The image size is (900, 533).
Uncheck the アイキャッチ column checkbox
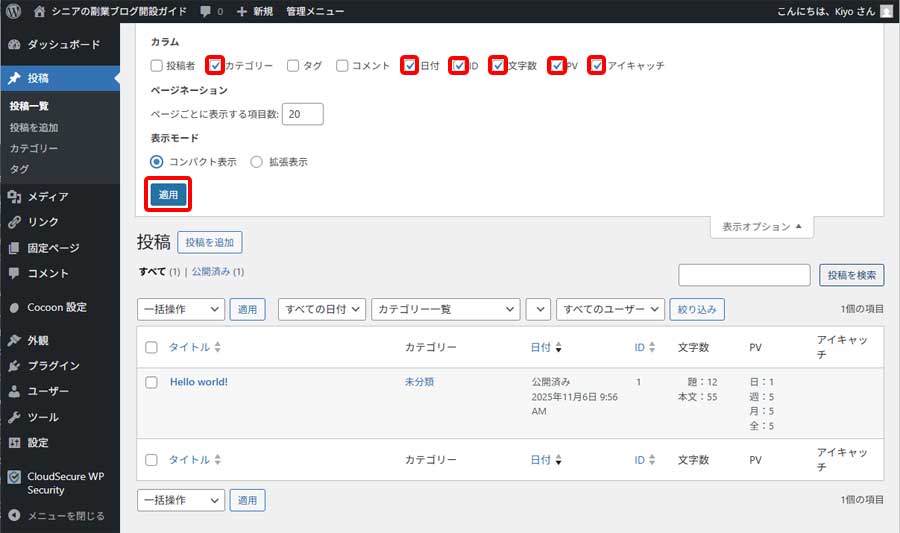[x=597, y=65]
